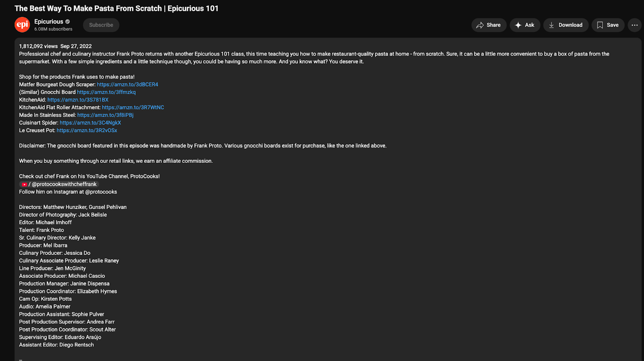Click 'Talent: Frank Proto' credit line
644x361 pixels.
[41, 230]
